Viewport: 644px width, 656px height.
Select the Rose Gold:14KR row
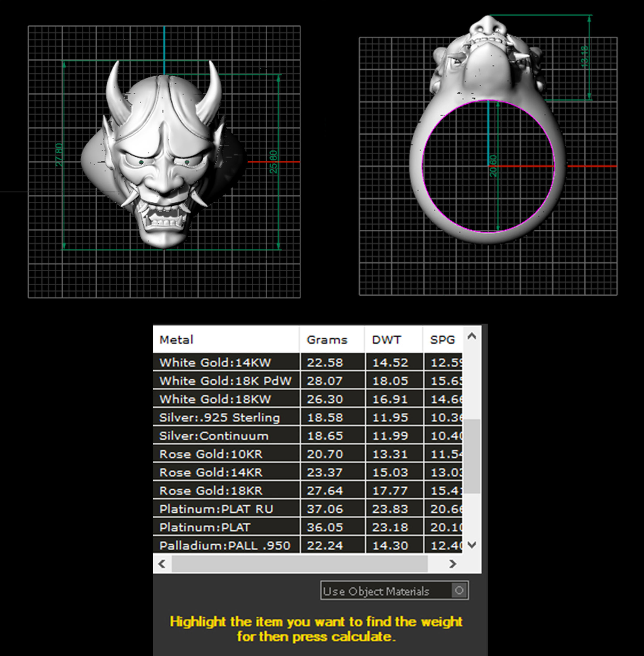pos(308,472)
